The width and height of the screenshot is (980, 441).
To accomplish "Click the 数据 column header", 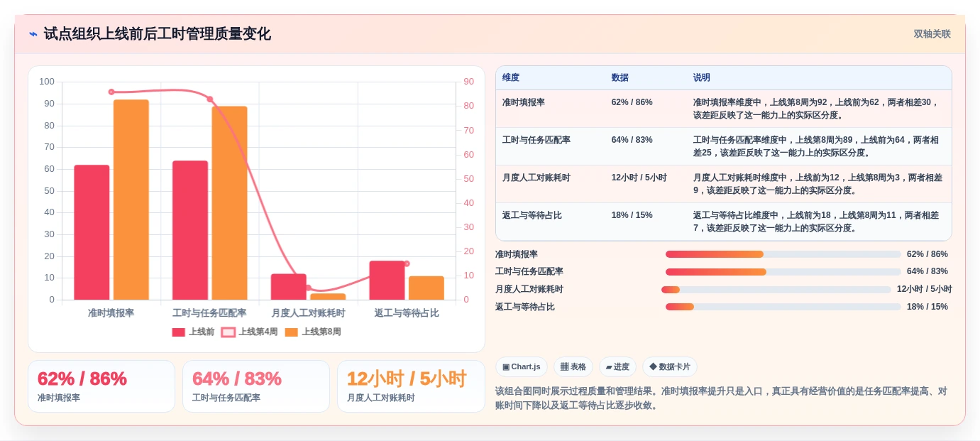I will [620, 77].
